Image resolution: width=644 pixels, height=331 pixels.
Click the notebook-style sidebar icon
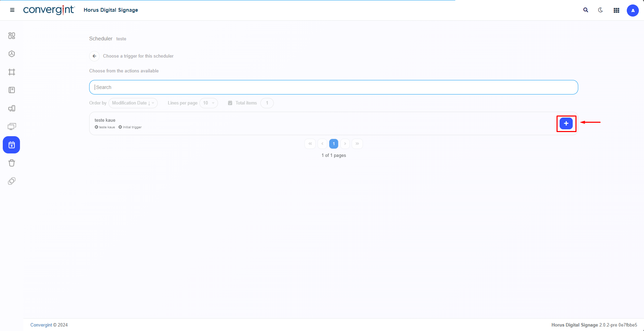click(x=12, y=90)
